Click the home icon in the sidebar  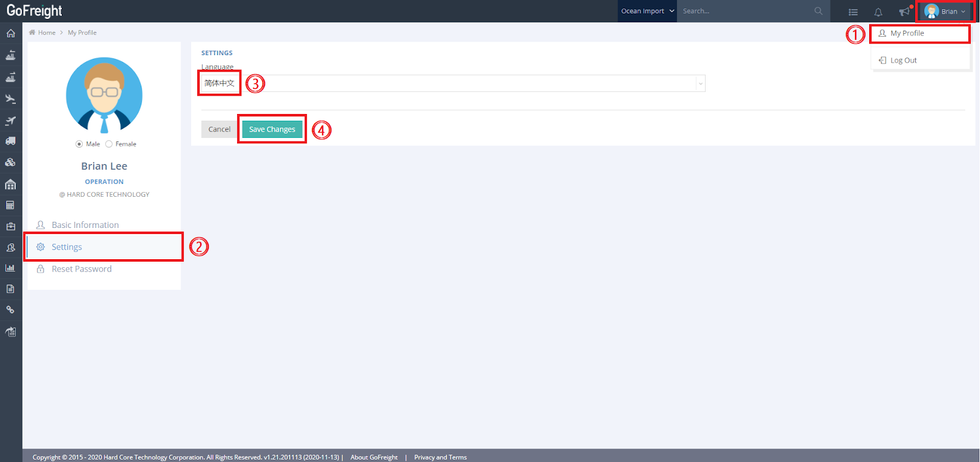point(10,33)
